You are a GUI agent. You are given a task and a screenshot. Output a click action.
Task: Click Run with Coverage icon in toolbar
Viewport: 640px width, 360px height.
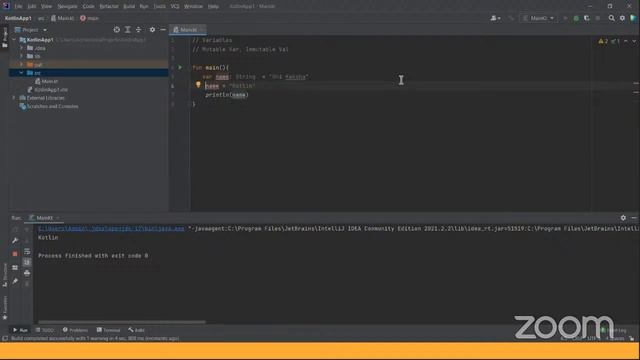587,18
